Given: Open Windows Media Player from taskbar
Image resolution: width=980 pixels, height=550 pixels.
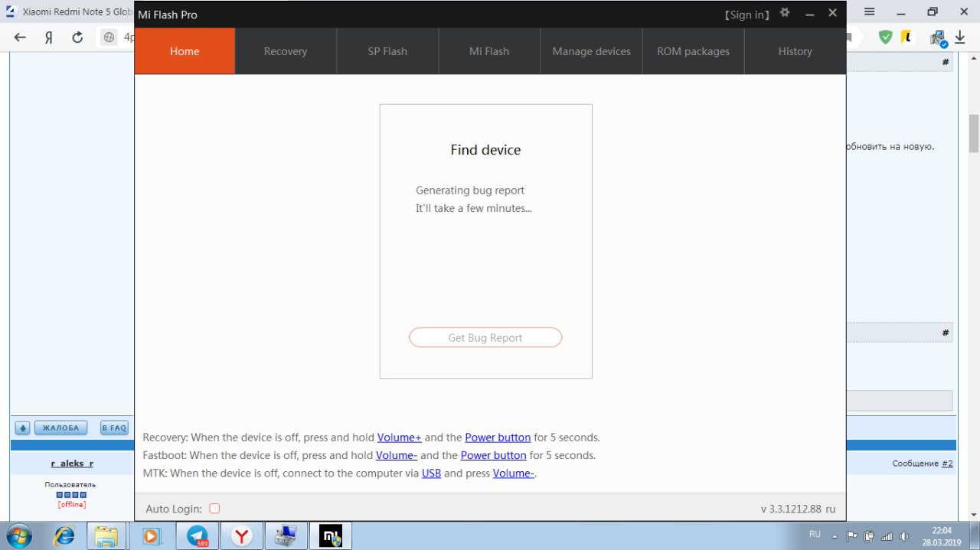Looking at the screenshot, I should point(151,535).
